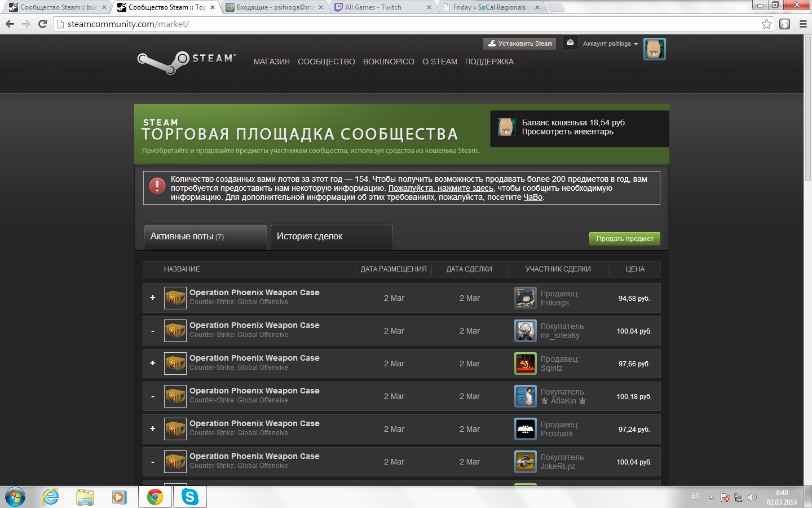Click EN language indicator in tray

(x=695, y=496)
